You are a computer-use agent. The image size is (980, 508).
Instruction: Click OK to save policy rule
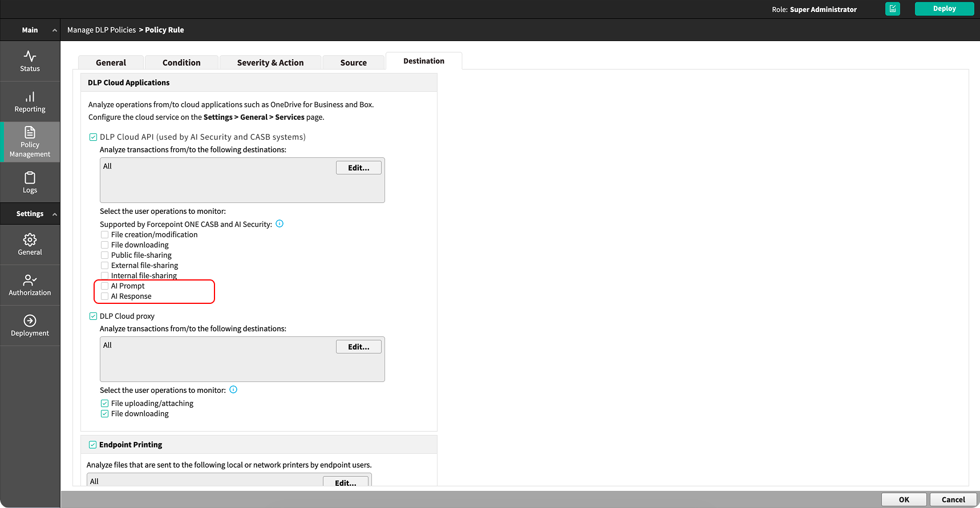[904, 499]
